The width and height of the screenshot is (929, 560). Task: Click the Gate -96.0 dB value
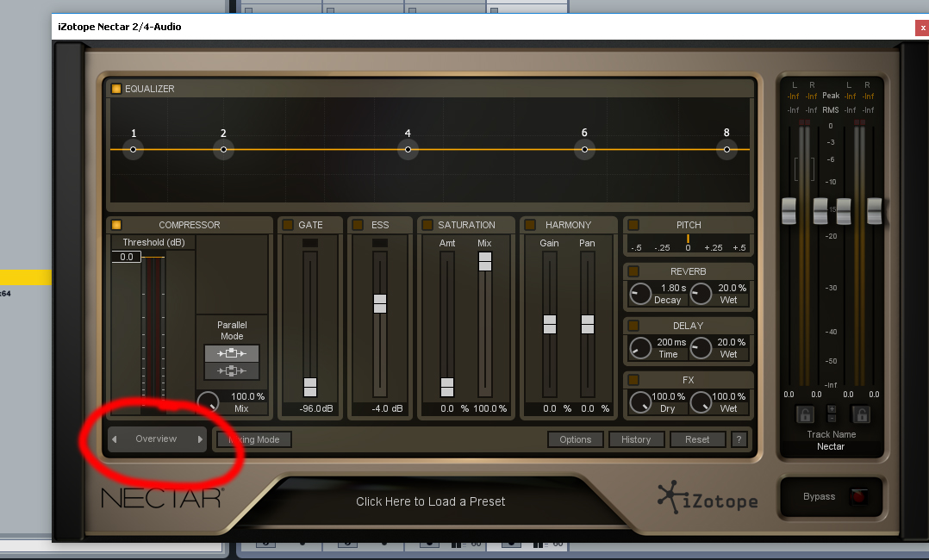pyautogui.click(x=316, y=409)
